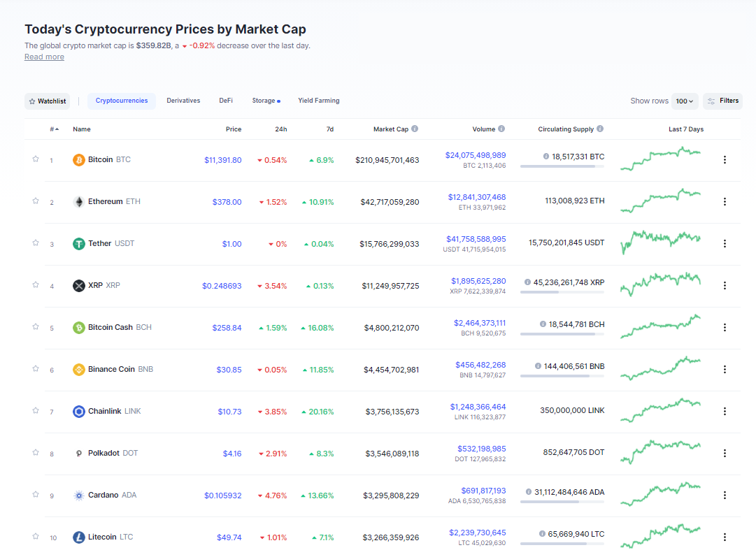Click the Bitcoin circulating supply progress bar
This screenshot has height=557, width=756.
coord(562,166)
